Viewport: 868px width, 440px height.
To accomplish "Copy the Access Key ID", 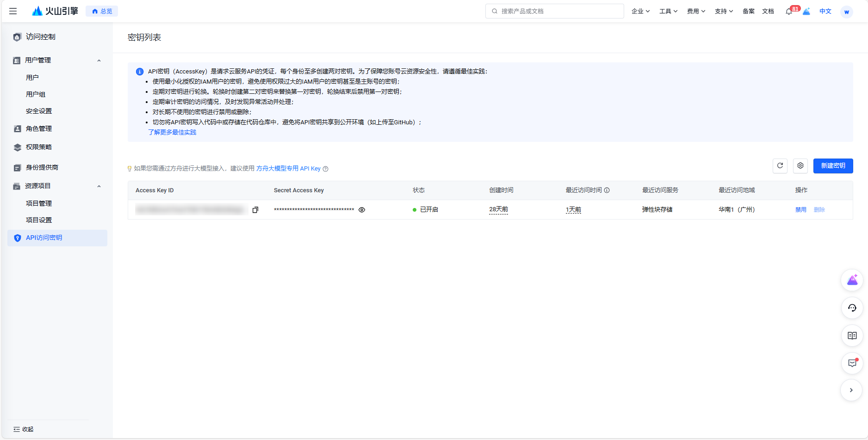I will (x=255, y=210).
